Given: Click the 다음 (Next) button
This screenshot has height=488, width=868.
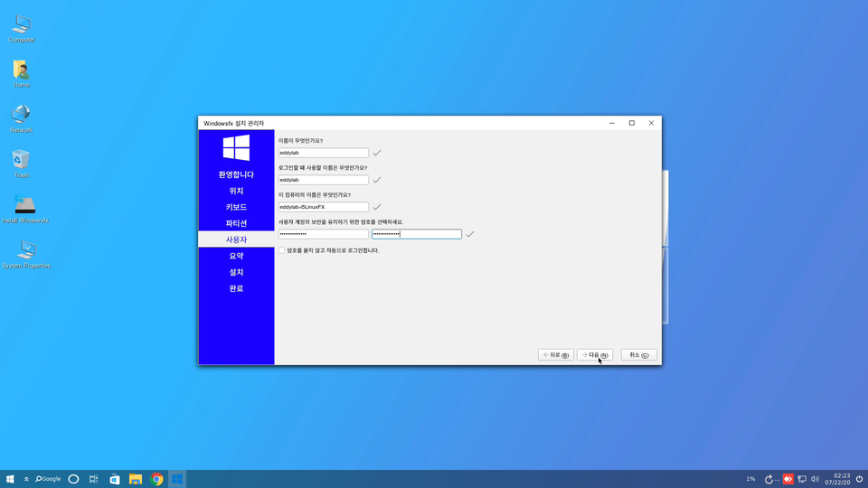Looking at the screenshot, I should click(x=595, y=354).
